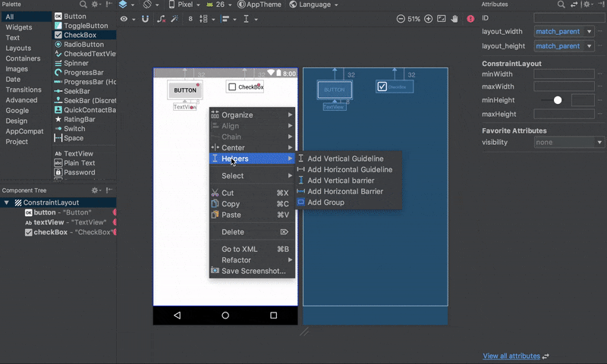Click the Infer Constraints magic wand
The height and width of the screenshot is (364, 607).
pos(175,18)
